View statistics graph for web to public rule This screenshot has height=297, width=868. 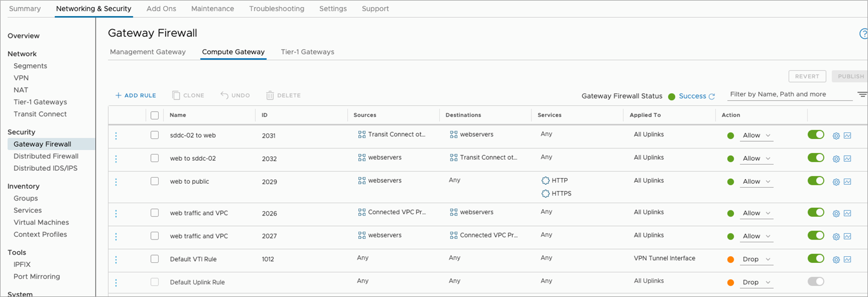coord(847,181)
